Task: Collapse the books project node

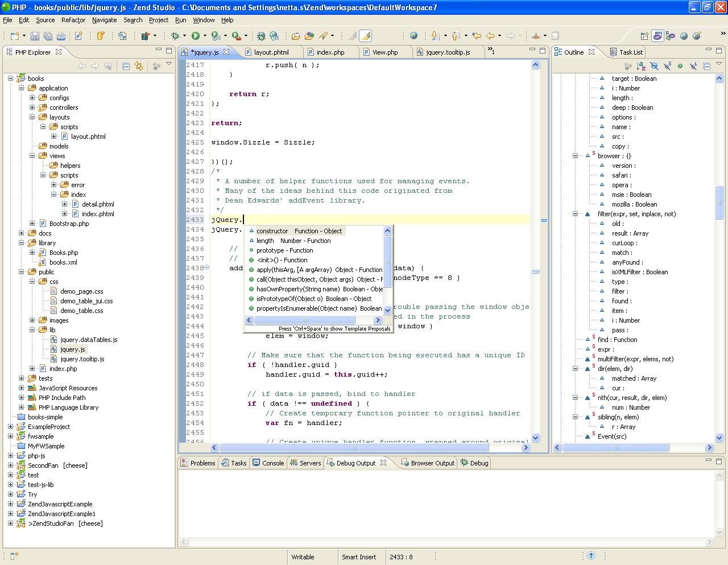Action: click(x=10, y=79)
